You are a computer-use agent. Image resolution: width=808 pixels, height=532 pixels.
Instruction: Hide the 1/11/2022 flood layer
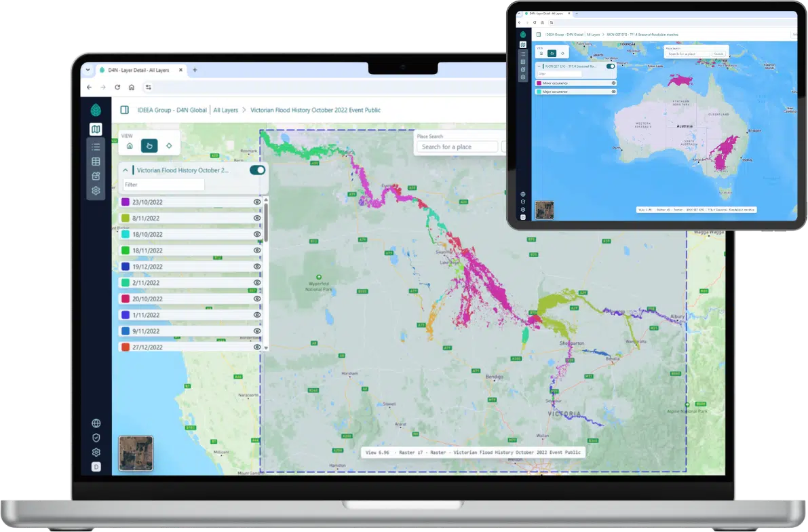[x=257, y=315]
